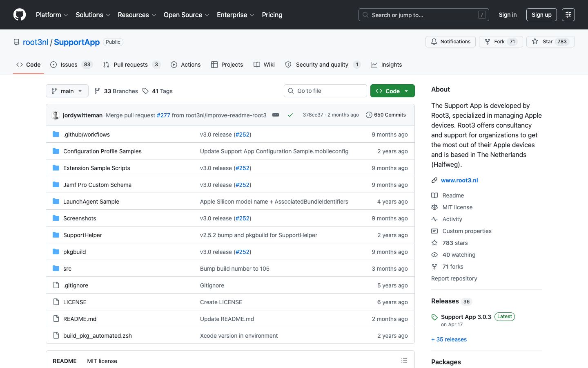Click the green commit status checkmark

(290, 115)
